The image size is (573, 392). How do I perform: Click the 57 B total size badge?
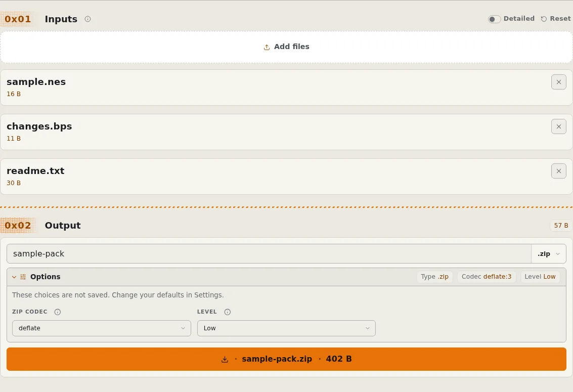click(560, 226)
